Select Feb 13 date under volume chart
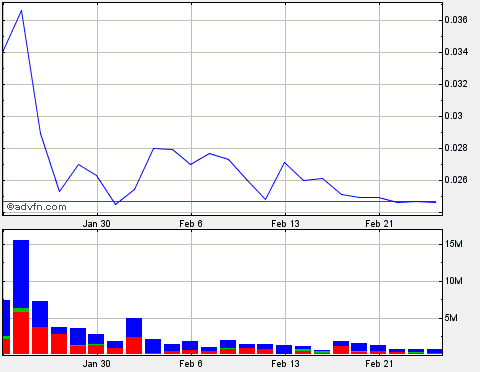 (x=285, y=363)
